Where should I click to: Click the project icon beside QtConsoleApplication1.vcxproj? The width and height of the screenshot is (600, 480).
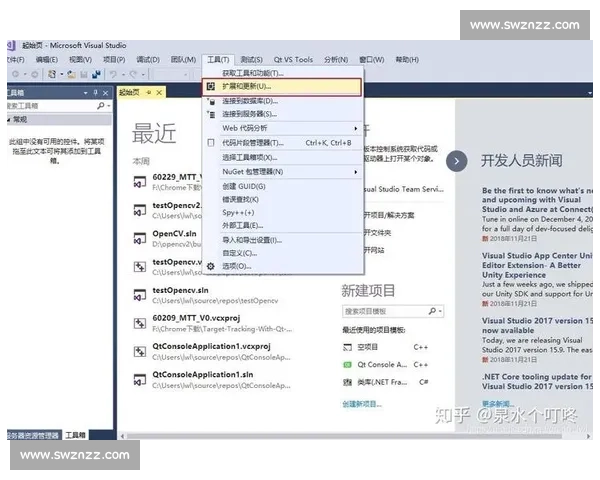[x=140, y=351]
